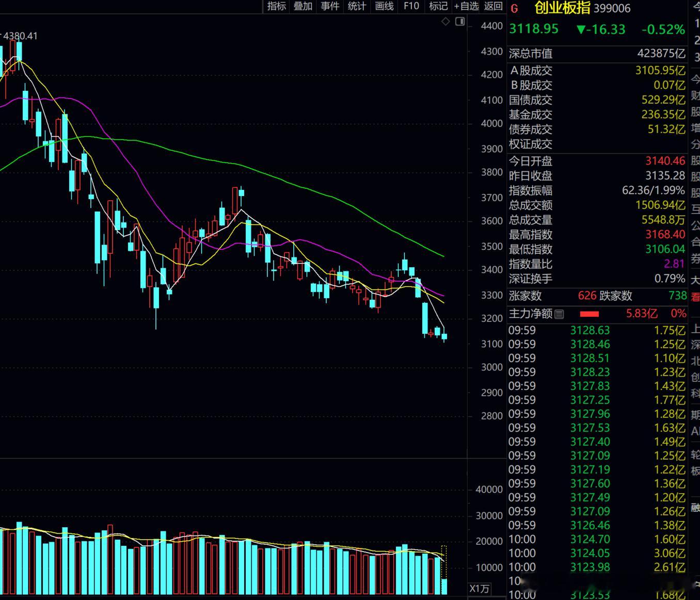Screen dimensions: 700x600
Task: Click the red G badge beside 创业板指
Action: [514, 9]
